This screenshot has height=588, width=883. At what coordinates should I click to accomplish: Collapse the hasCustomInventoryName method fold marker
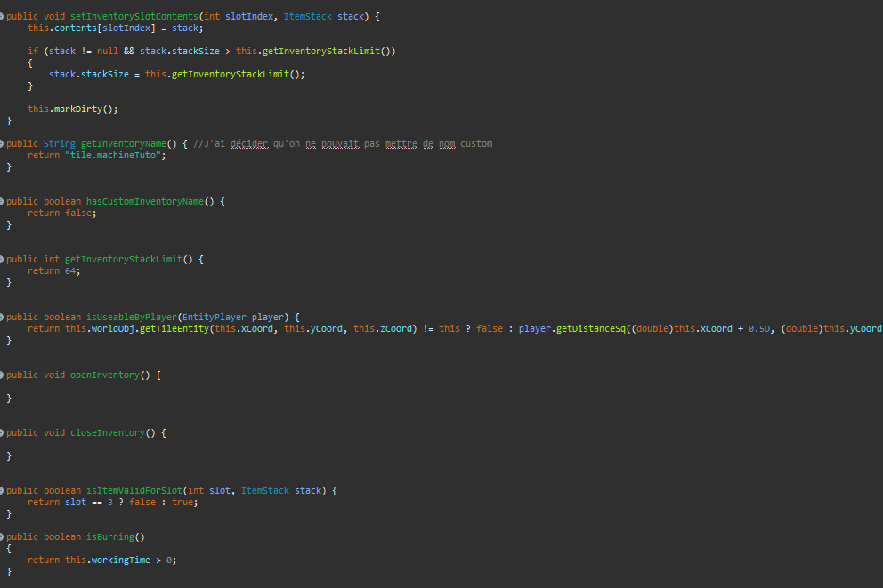(x=2, y=201)
